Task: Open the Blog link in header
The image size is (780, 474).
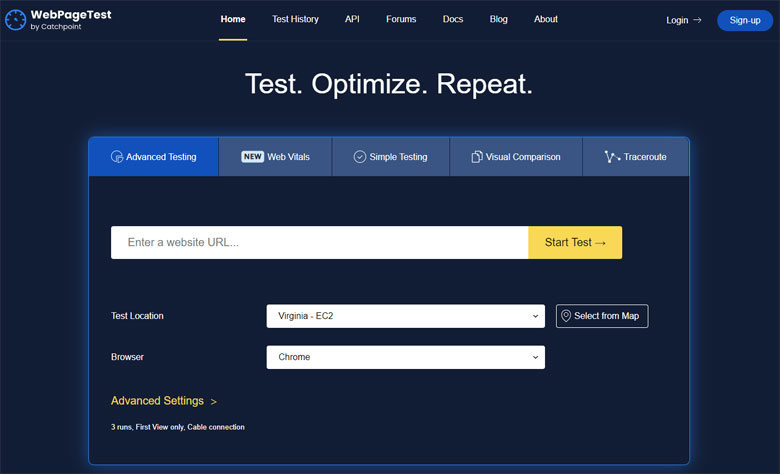Action: pos(498,19)
